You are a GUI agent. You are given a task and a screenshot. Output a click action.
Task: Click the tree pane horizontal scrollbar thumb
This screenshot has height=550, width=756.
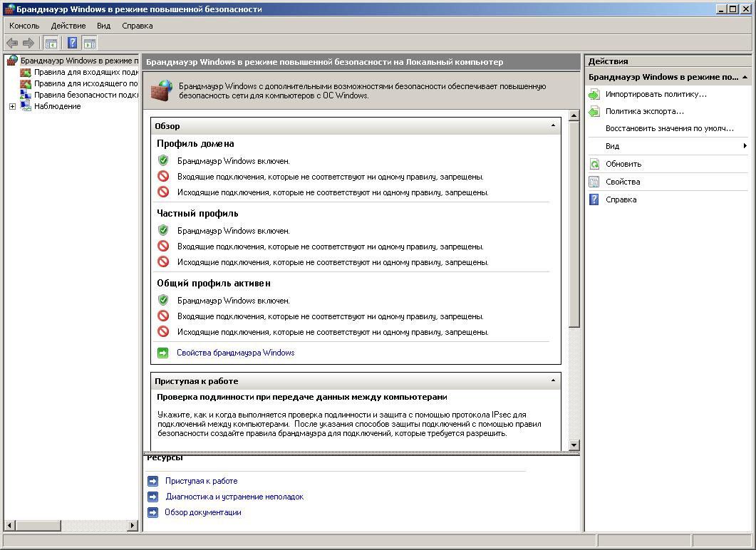point(38,525)
